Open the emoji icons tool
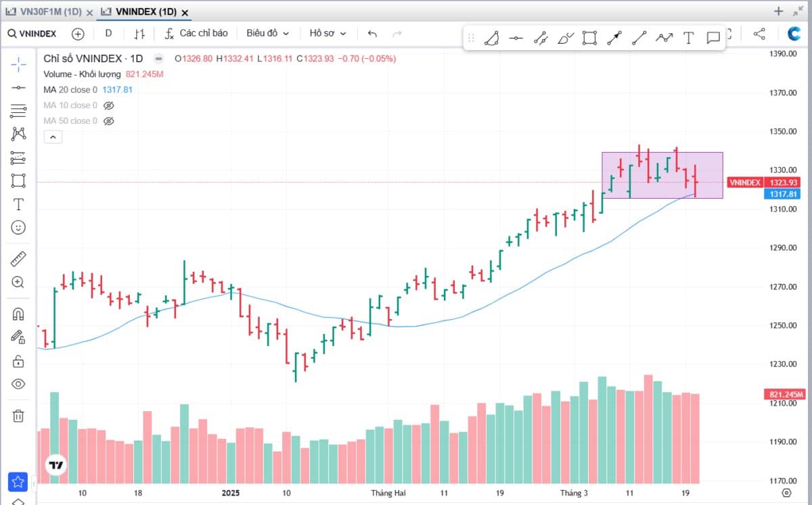 [x=18, y=227]
